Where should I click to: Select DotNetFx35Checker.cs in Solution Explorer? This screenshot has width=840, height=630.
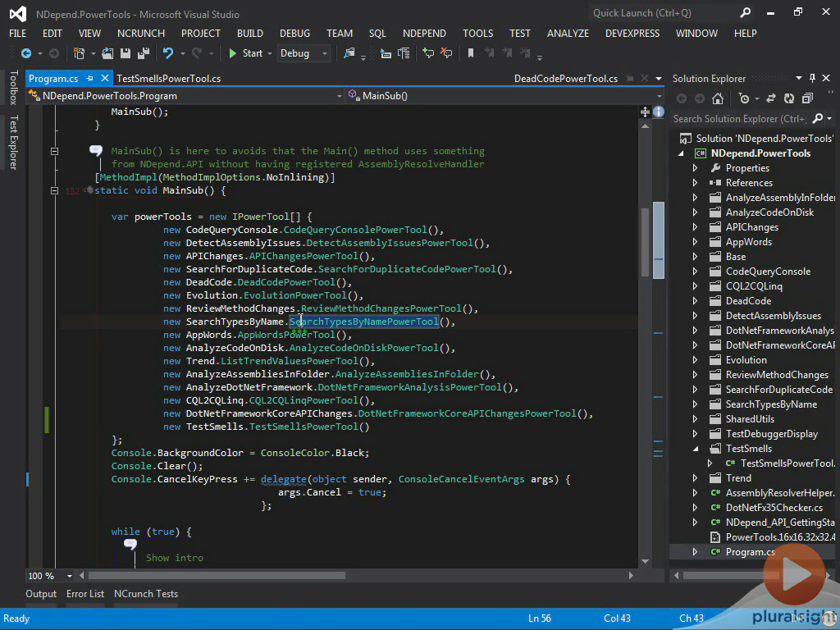774,507
